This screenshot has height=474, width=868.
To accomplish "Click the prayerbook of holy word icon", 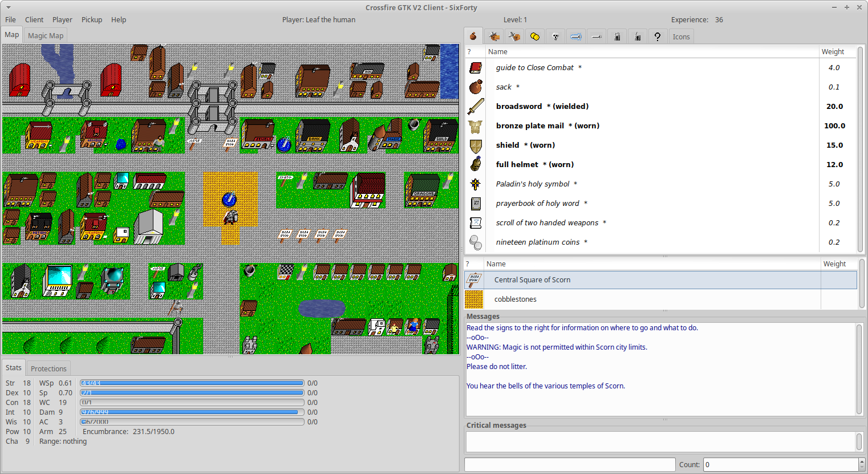I will [476, 203].
